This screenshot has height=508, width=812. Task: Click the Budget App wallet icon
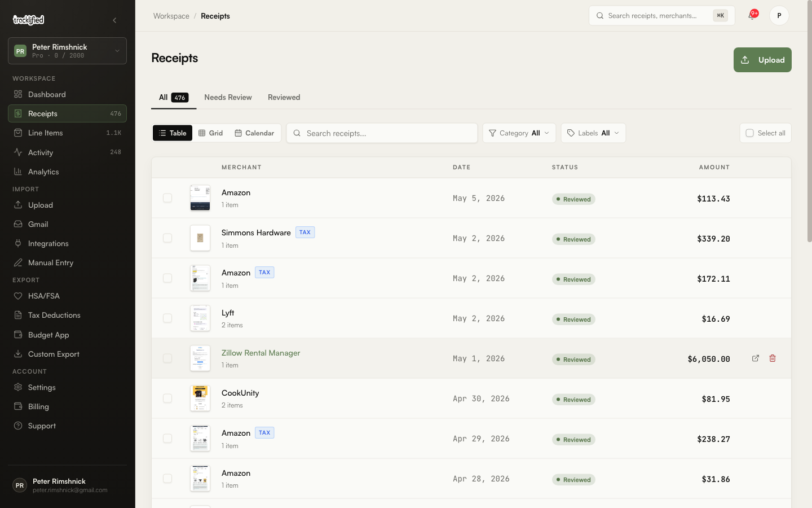coord(18,335)
